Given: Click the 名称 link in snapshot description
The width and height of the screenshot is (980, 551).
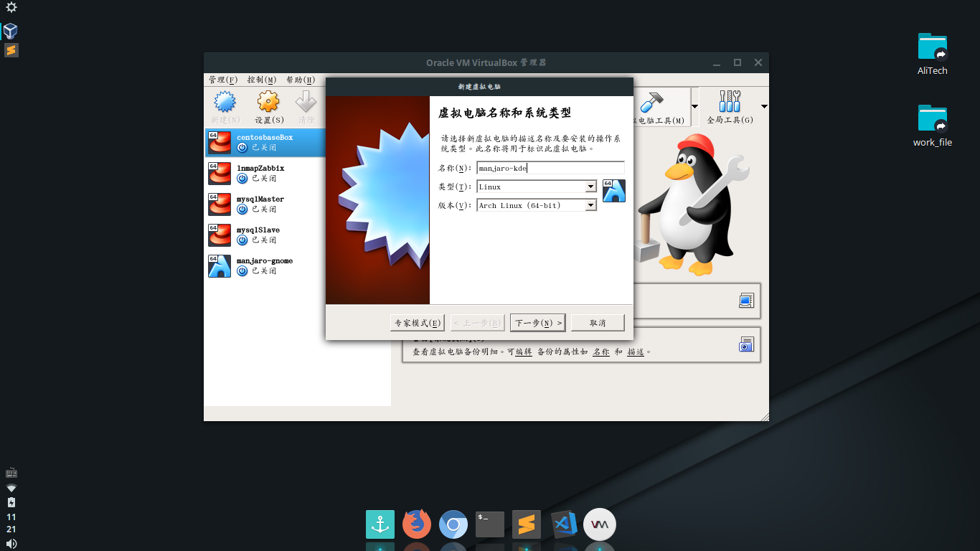Looking at the screenshot, I should [601, 352].
